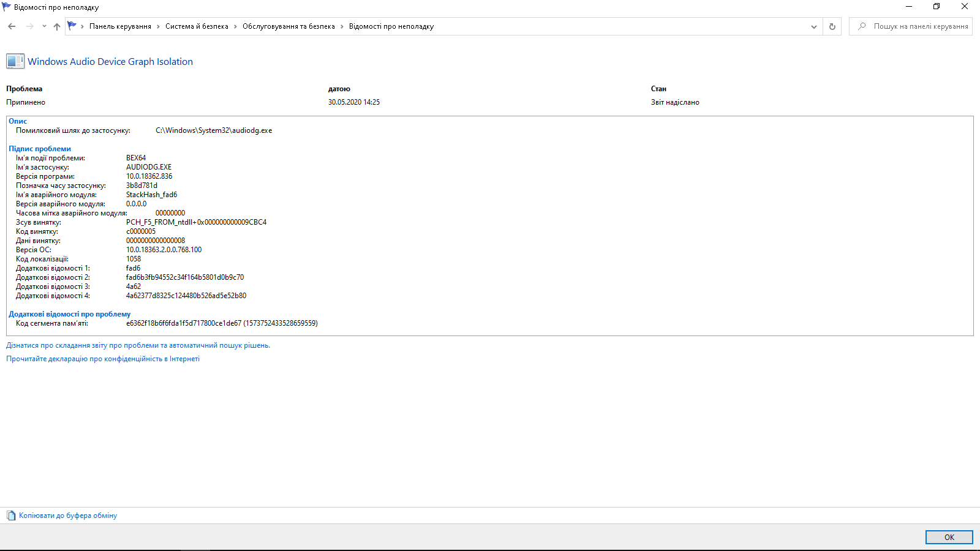Select timestamp value 3b8d781d
Viewport: 980px width, 551px height.
(142, 186)
